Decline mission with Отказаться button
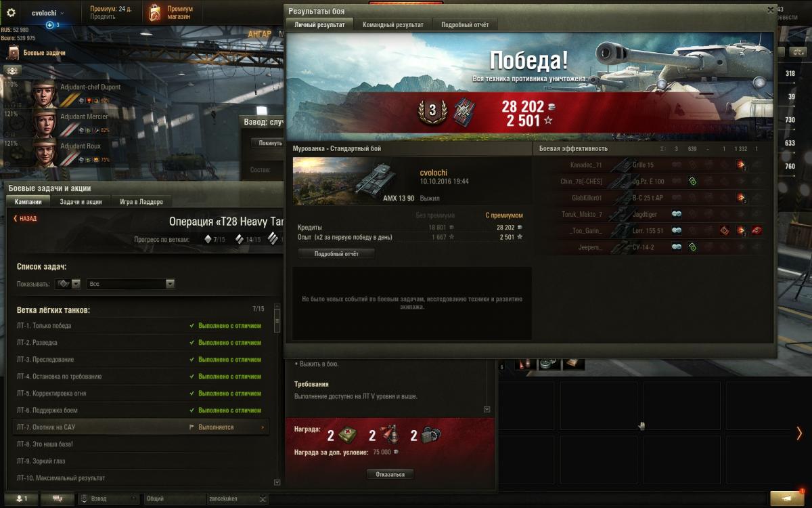The image size is (812, 508). pos(390,474)
